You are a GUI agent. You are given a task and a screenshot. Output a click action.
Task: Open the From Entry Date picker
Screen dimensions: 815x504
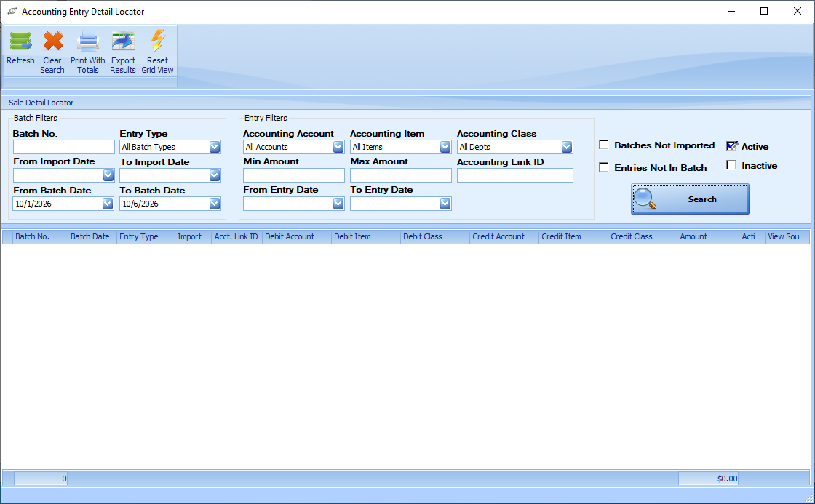coord(338,204)
